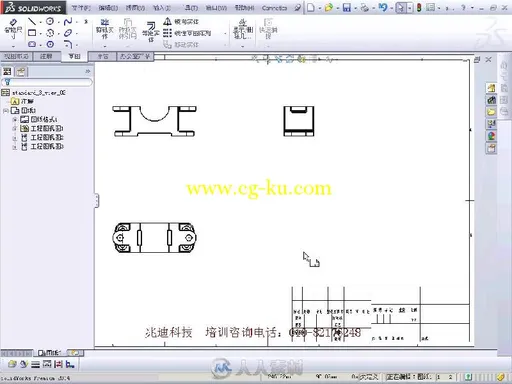This screenshot has width=512, height=384.
Task: Open File Explorer in task pane
Action: (x=491, y=112)
